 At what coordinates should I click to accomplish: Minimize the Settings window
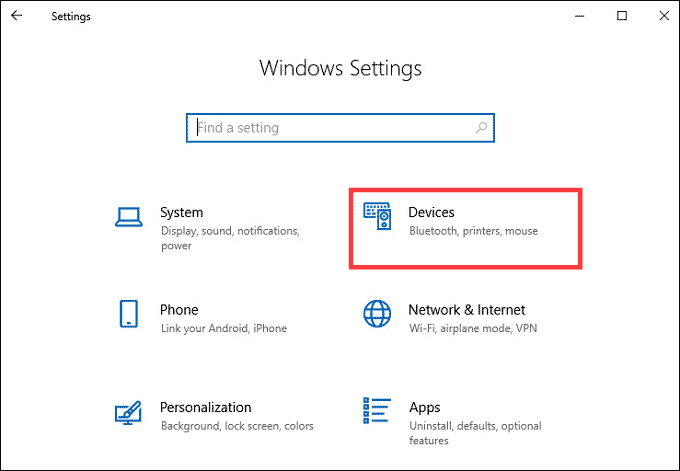(579, 16)
